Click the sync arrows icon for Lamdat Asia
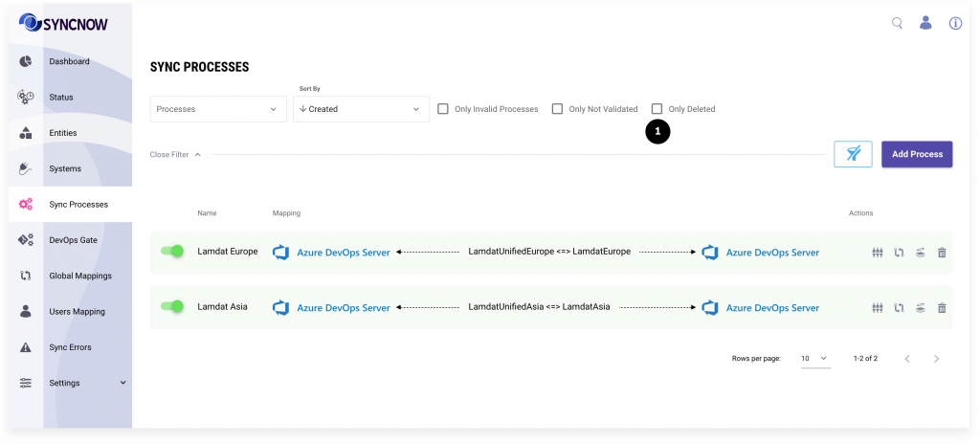Viewport: 980px width, 443px height. click(x=899, y=307)
